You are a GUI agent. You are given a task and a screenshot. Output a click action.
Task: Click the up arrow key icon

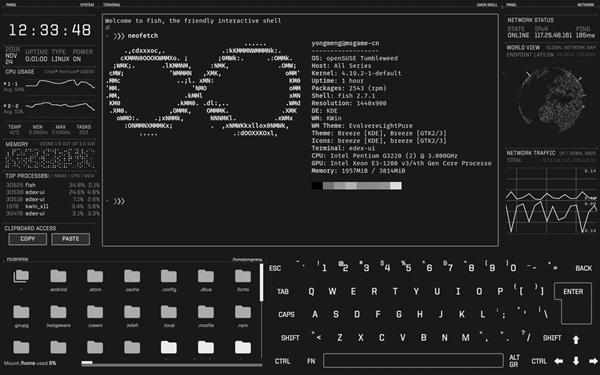[576, 339]
